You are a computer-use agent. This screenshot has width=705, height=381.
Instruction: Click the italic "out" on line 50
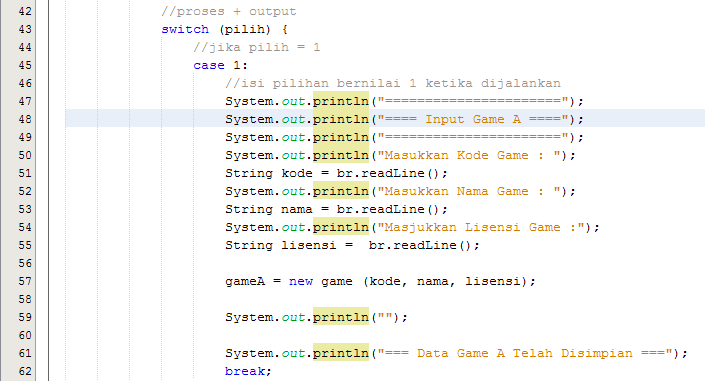pos(293,155)
